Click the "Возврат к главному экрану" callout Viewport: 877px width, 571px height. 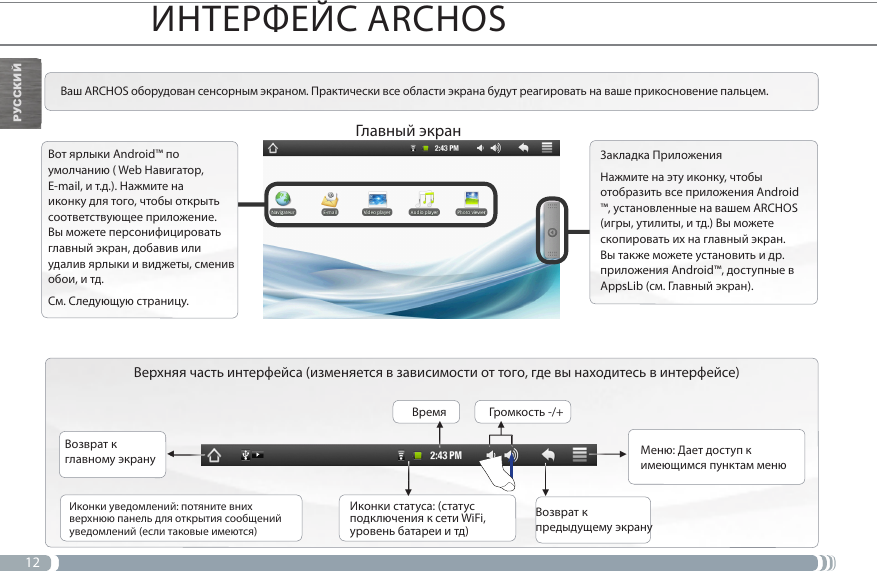[112, 455]
